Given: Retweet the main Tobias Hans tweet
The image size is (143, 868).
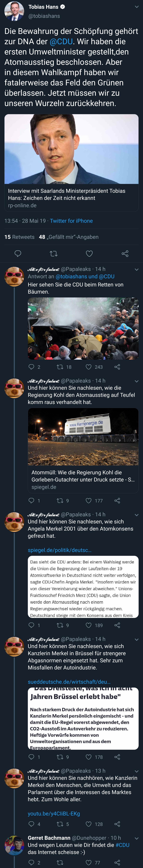Looking at the screenshot, I should point(53,253).
